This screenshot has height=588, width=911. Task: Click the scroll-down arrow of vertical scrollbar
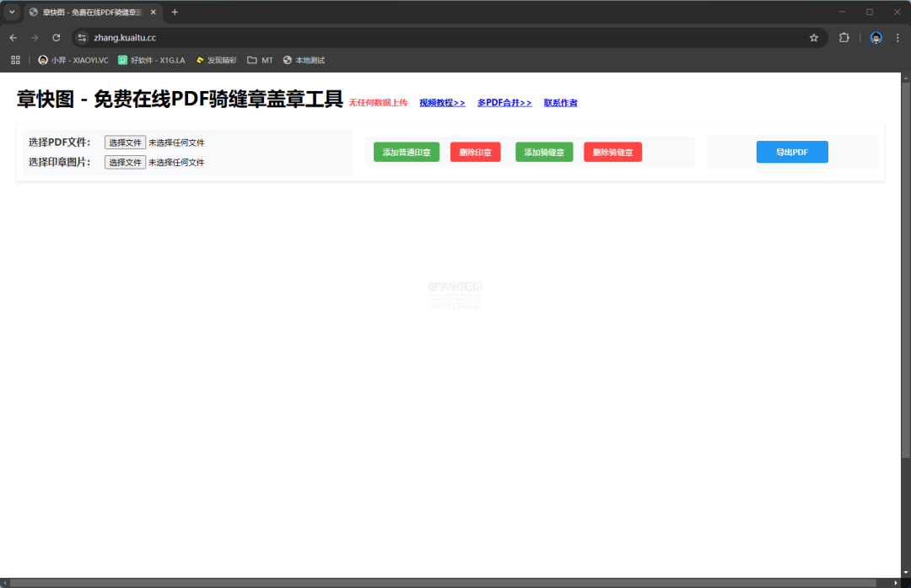click(x=906, y=573)
